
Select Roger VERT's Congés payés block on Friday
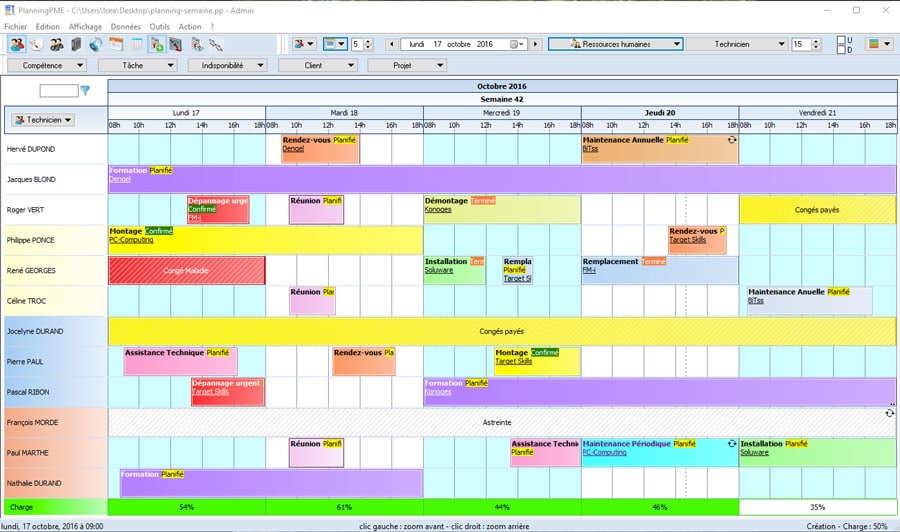pos(817,210)
